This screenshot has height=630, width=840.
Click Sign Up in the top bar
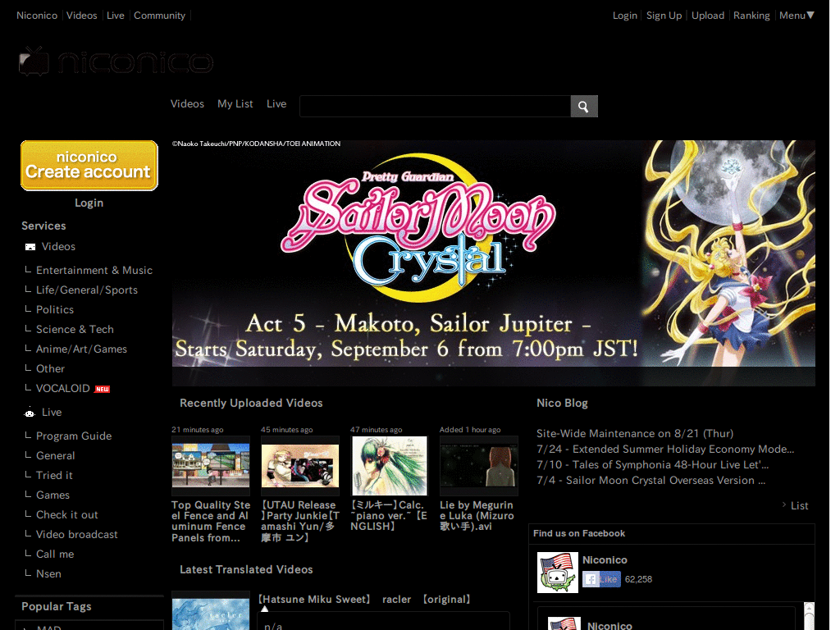click(x=664, y=16)
